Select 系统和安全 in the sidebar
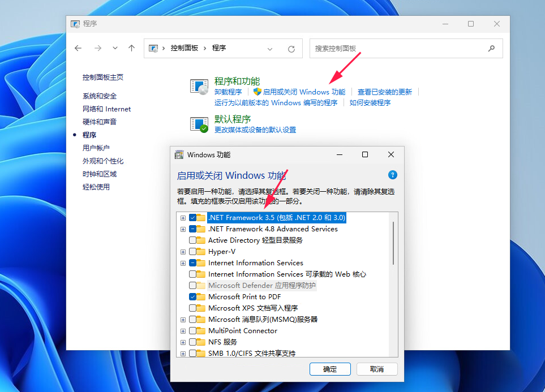545x392 pixels. [100, 96]
